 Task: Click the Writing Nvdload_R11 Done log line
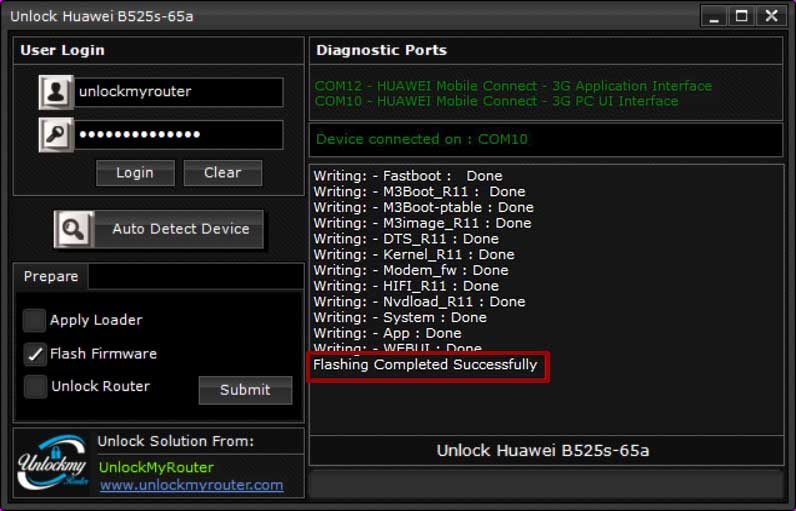pos(419,301)
